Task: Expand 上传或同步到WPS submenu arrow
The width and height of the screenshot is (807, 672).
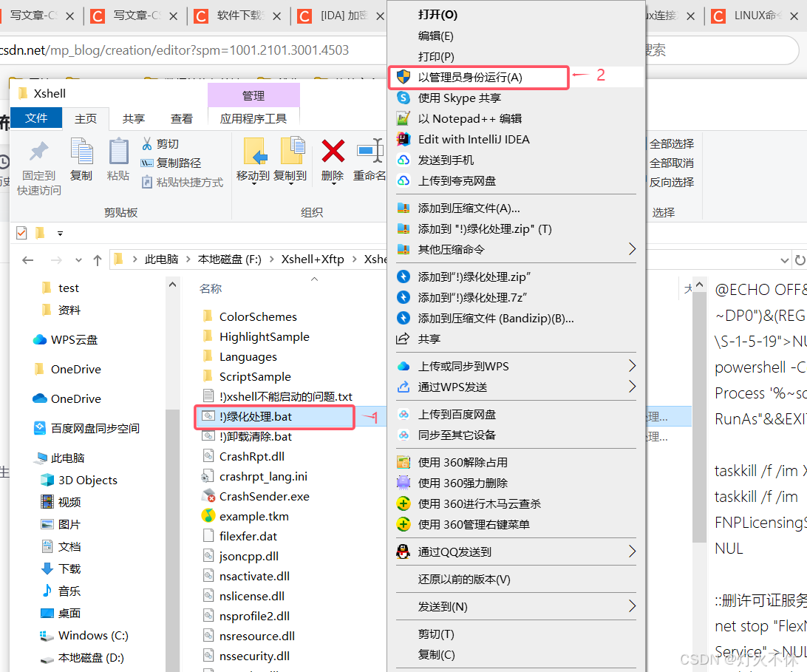Action: 632,366
